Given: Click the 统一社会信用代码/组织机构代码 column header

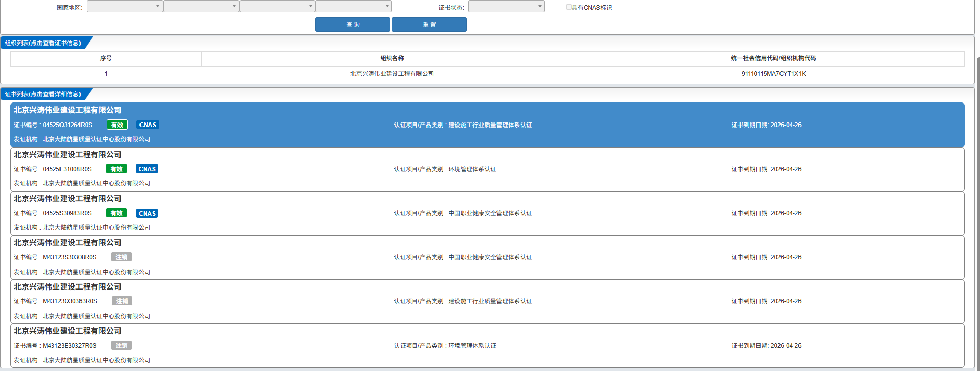Looking at the screenshot, I should click(773, 58).
